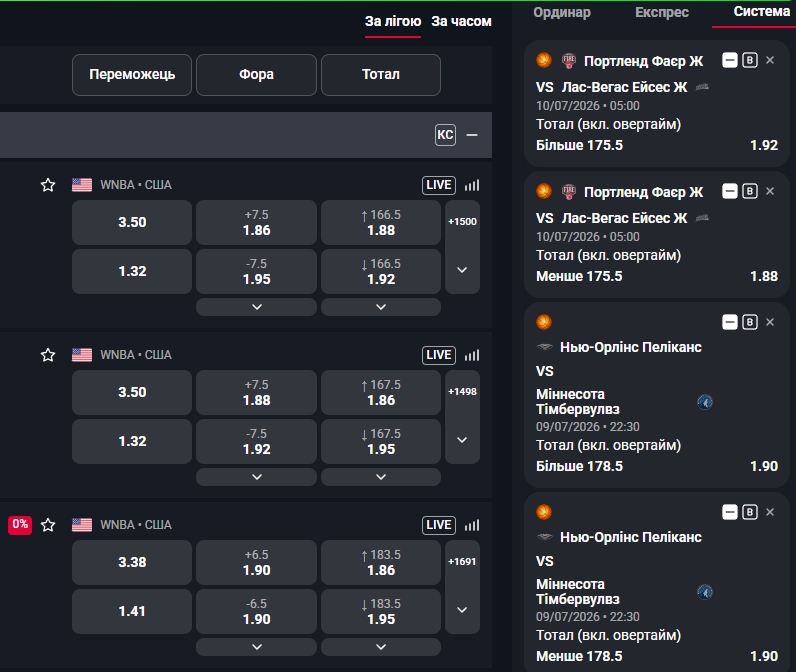Screen dimensions: 796x672
Task: Sort events by За часом
Action: pos(461,21)
